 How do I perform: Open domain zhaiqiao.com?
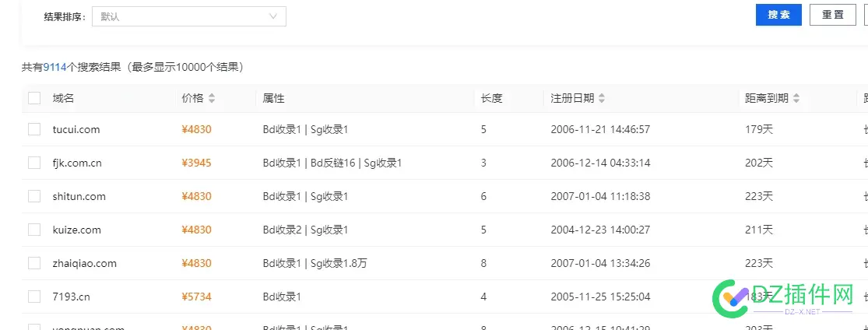(85, 263)
